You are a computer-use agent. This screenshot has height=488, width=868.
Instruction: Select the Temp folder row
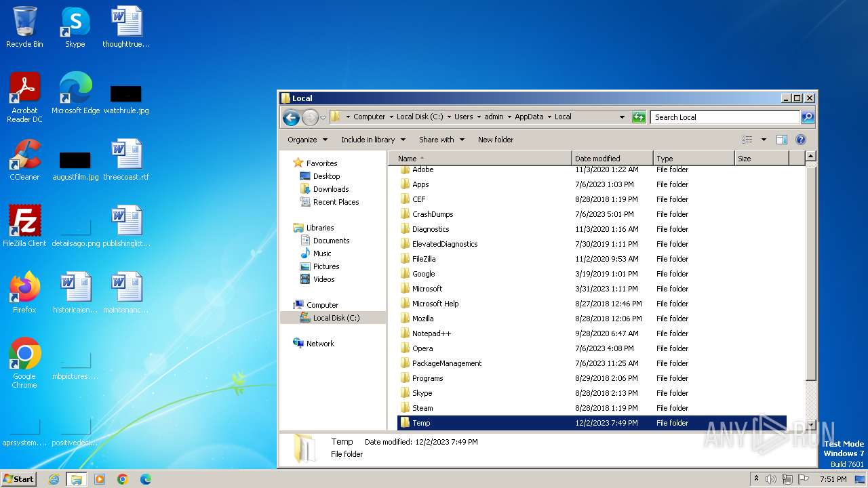(x=591, y=423)
